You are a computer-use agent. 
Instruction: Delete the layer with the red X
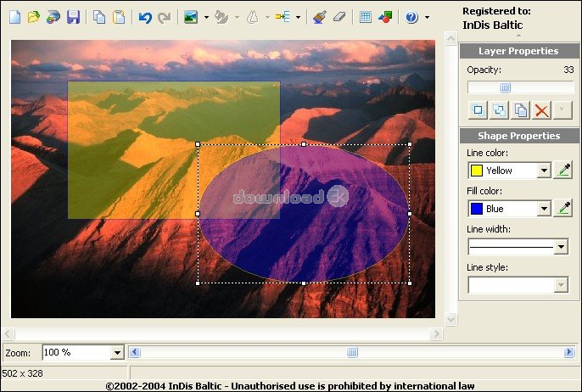click(x=541, y=110)
